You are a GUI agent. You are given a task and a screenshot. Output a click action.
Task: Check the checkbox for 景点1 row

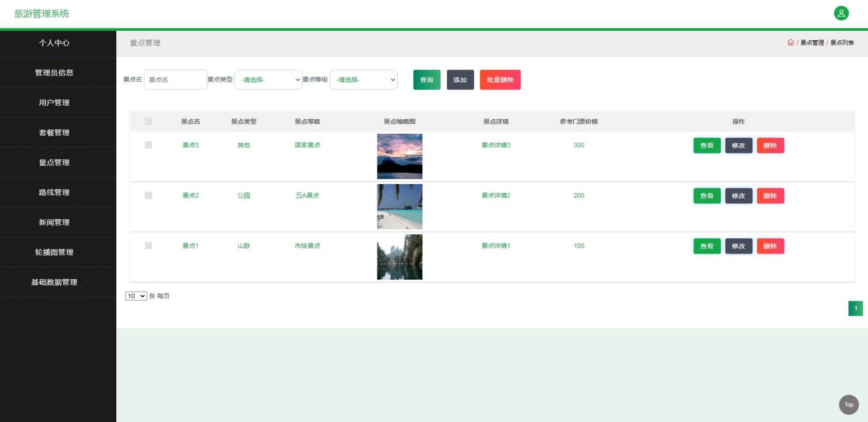point(148,246)
